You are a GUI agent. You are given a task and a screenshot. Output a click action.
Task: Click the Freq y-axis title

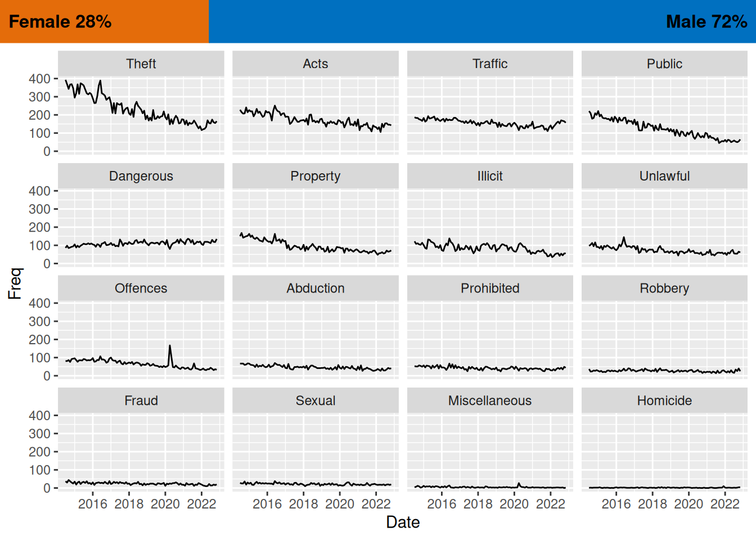pyautogui.click(x=15, y=283)
